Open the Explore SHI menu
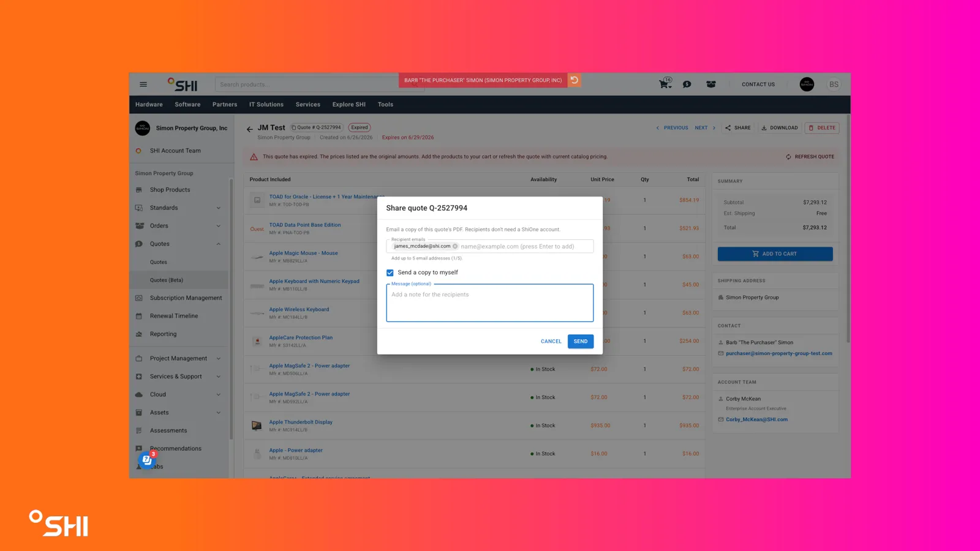 [349, 105]
